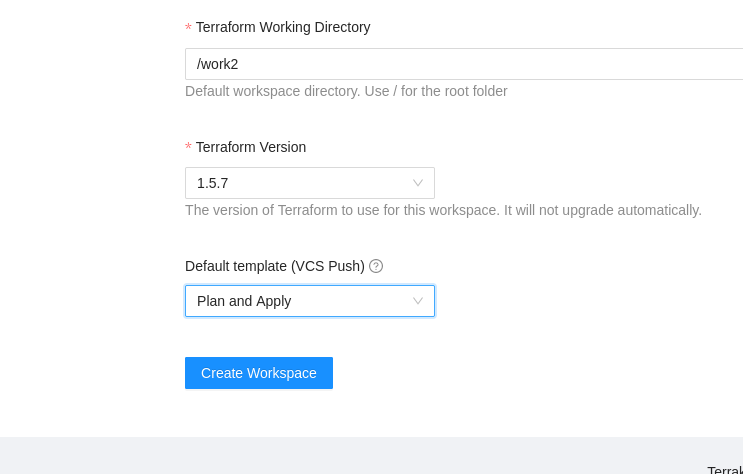Click the /work2 text in directory field

217,64
